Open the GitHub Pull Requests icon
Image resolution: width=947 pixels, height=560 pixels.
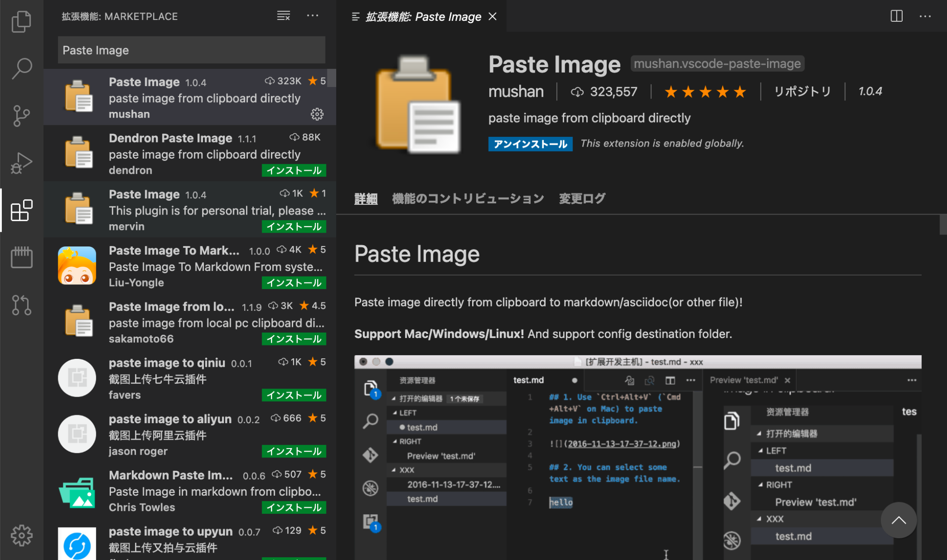21,306
